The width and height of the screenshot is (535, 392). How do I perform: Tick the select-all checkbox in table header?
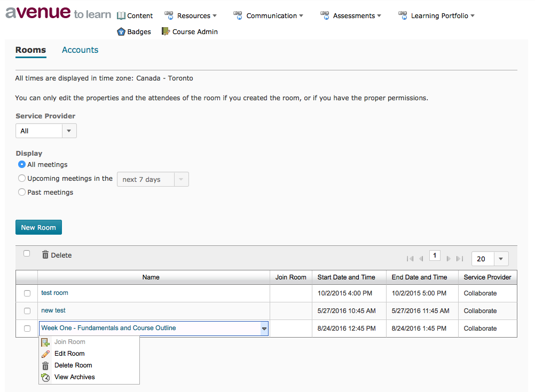tap(27, 254)
